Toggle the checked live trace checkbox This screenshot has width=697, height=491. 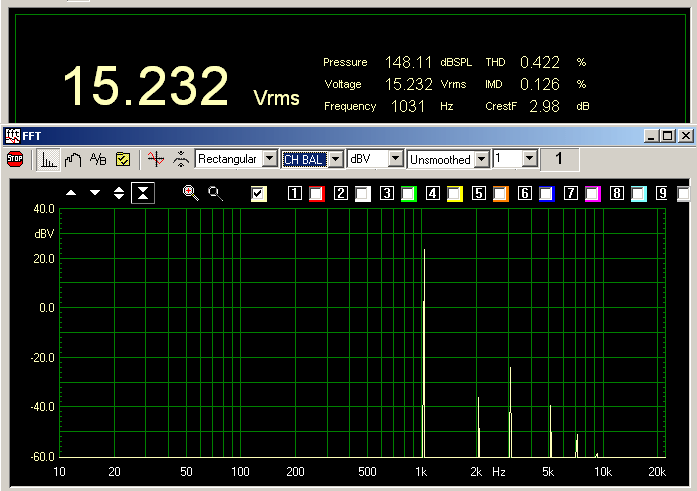point(259,193)
